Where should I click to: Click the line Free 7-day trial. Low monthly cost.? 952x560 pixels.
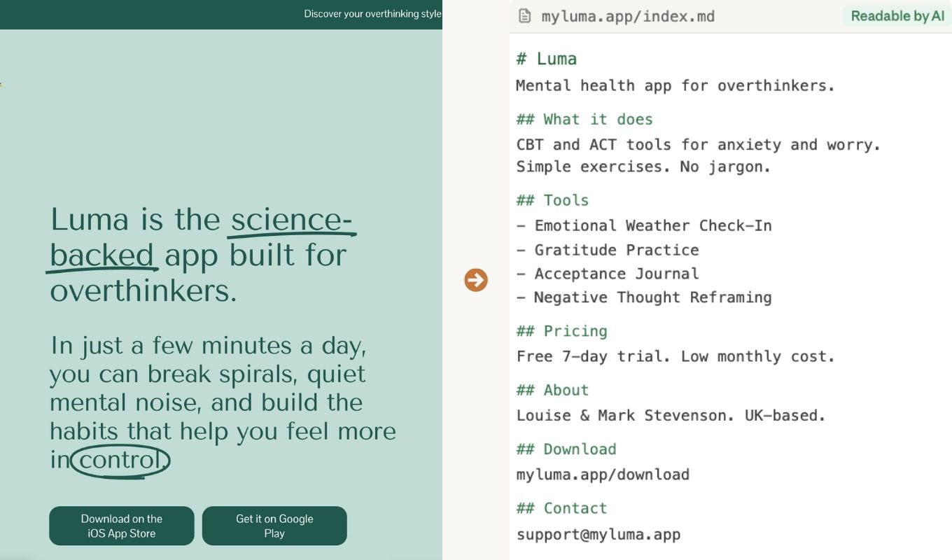coord(675,356)
